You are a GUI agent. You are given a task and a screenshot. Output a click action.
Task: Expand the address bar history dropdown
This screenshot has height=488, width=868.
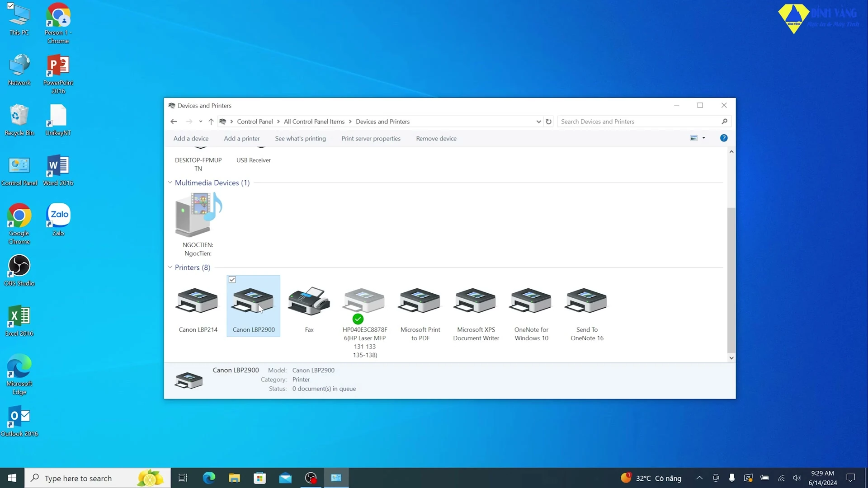point(538,122)
